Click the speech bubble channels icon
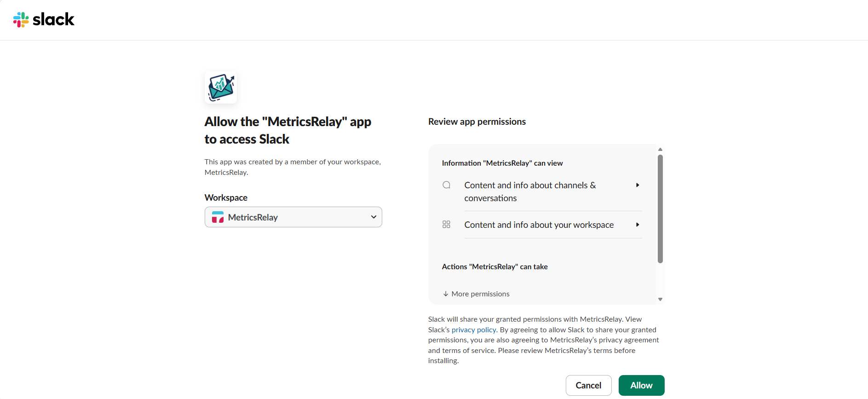Screen dimensions: 868x399 coord(446,185)
